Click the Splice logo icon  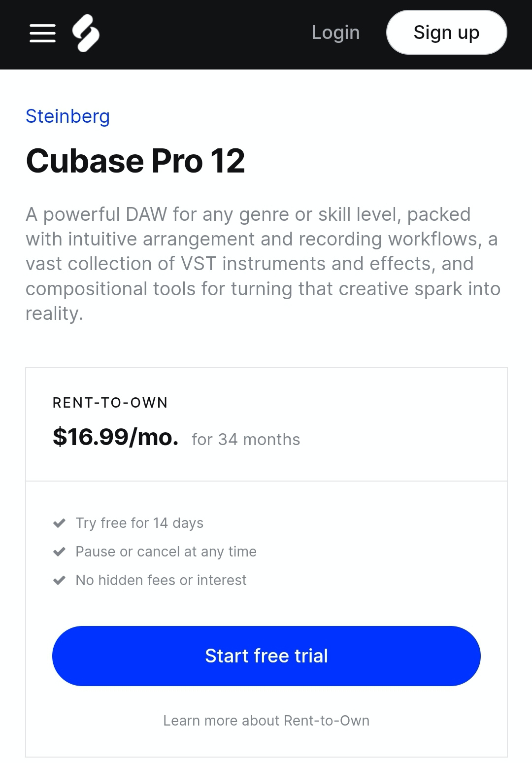86,33
